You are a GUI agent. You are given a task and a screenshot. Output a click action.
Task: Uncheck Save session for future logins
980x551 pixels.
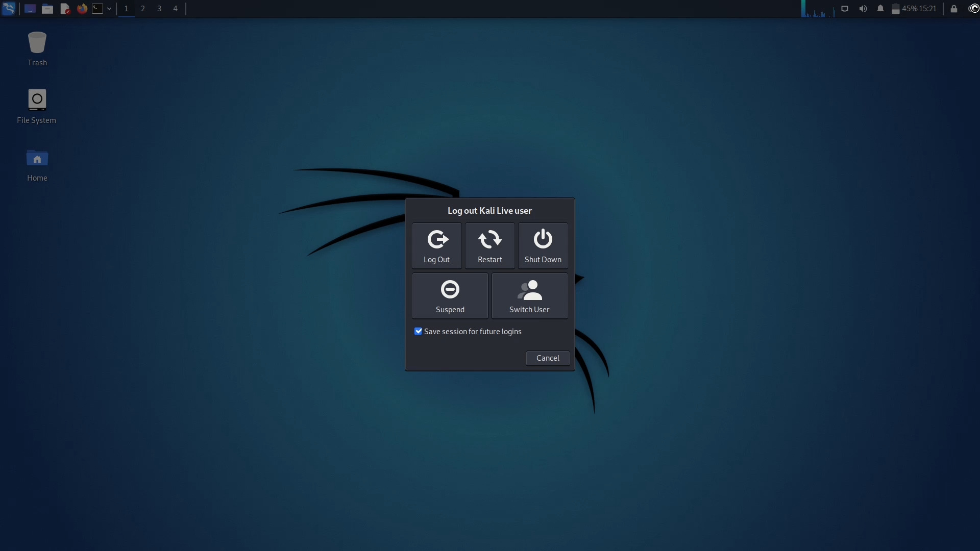coord(419,332)
